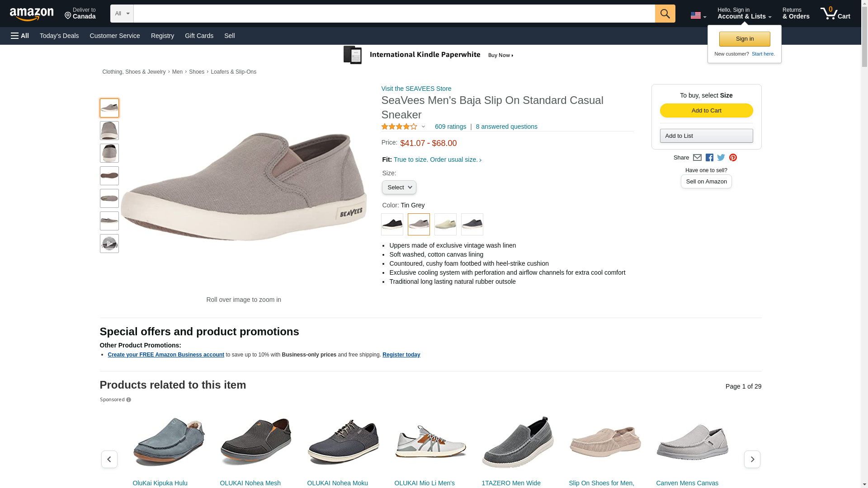The height and width of the screenshot is (488, 868).
Task: Click the Add to Cart button
Action: 706,111
